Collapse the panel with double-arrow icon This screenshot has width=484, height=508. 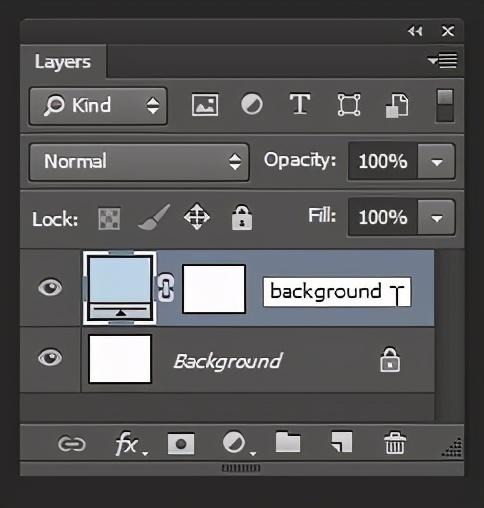pyautogui.click(x=415, y=31)
